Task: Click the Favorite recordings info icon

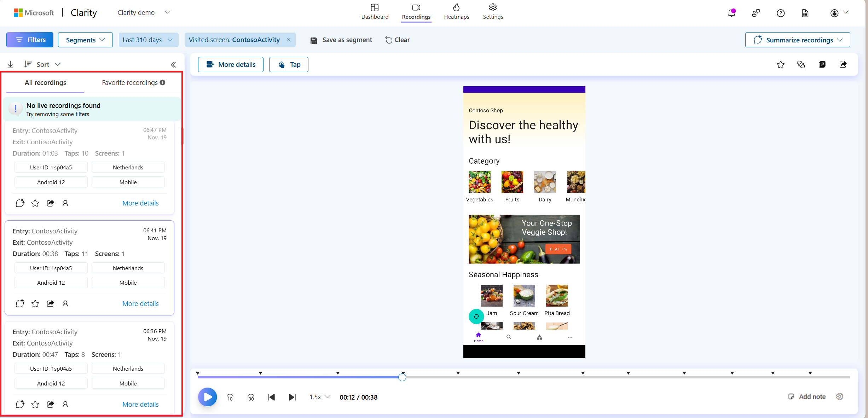Action: click(162, 82)
